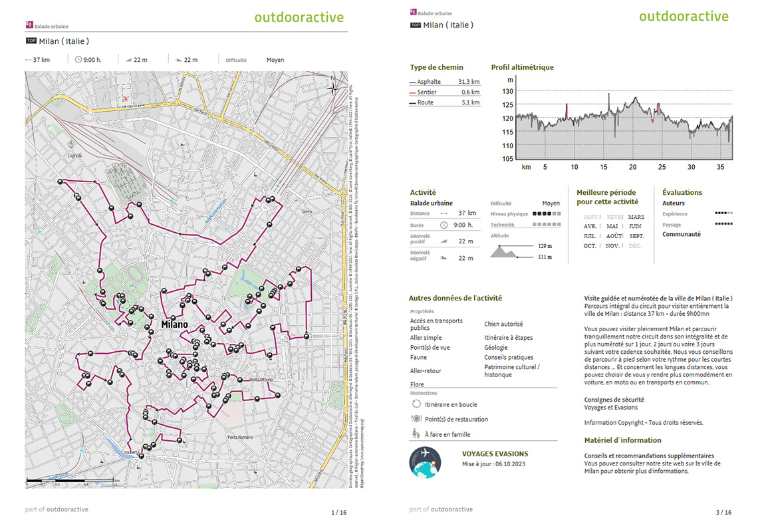Click the VOYAGES EVASIONS author name

[x=495, y=454]
